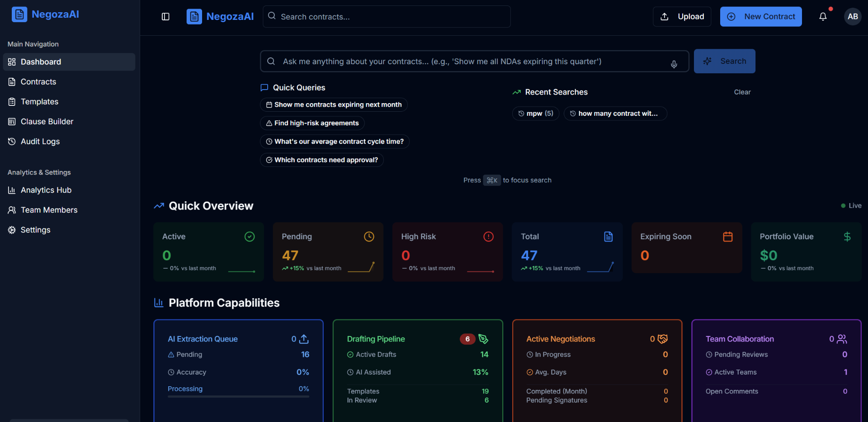This screenshot has height=422, width=868.
Task: Reopen the 'how many contract wit...' search
Action: point(615,114)
